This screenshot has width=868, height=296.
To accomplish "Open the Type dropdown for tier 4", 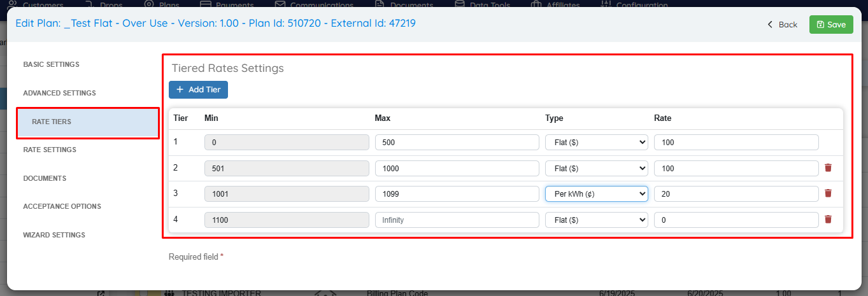I will tap(596, 220).
